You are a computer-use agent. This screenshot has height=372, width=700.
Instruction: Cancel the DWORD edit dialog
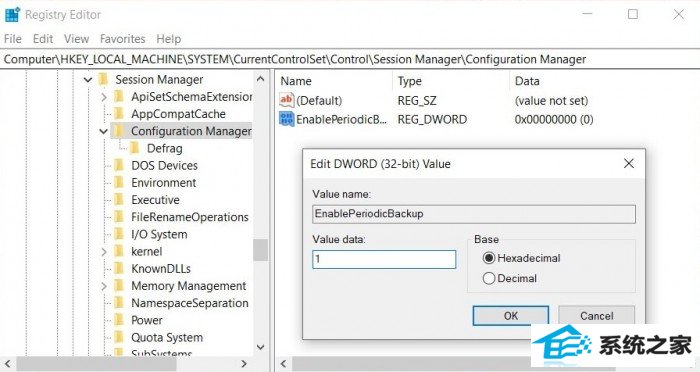[x=596, y=316]
